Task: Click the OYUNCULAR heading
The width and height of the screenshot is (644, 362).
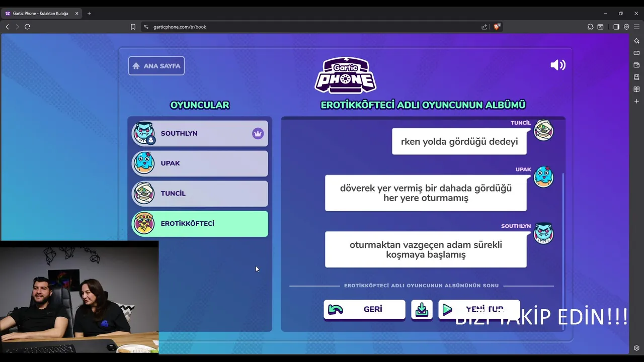Action: 200,105
